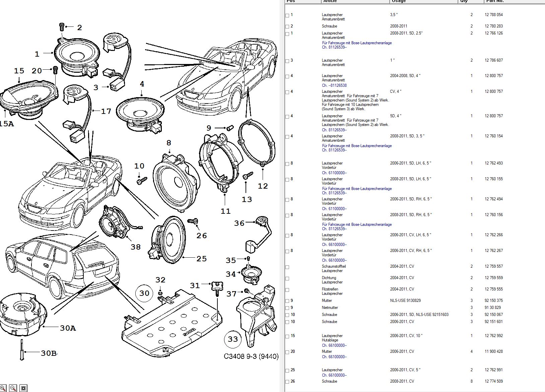Tick the checkbox for part 12 760 155
Image resolution: width=545 pixels, height=392 pixels.
[287, 180]
